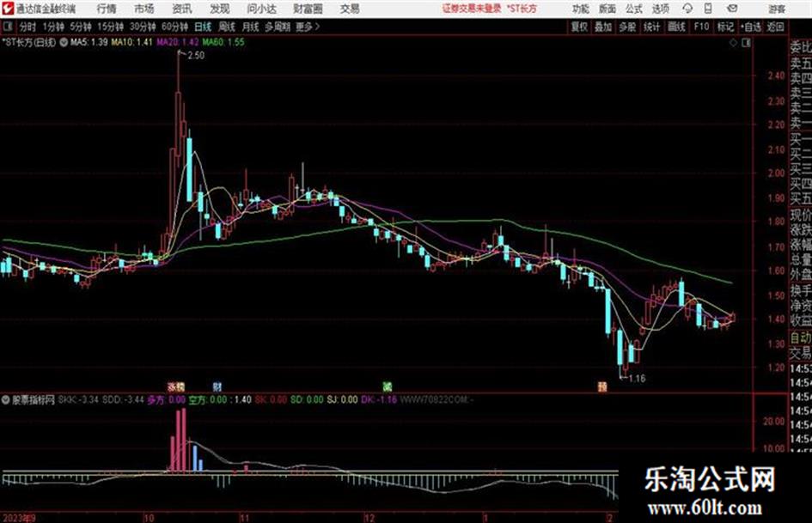Image resolution: width=812 pixels, height=523 pixels.
Task: Click the diamond icon at chart top right
Action: coord(733,43)
